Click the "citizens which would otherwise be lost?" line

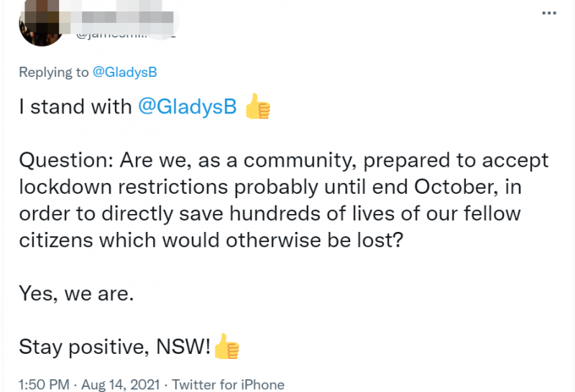pos(211,241)
